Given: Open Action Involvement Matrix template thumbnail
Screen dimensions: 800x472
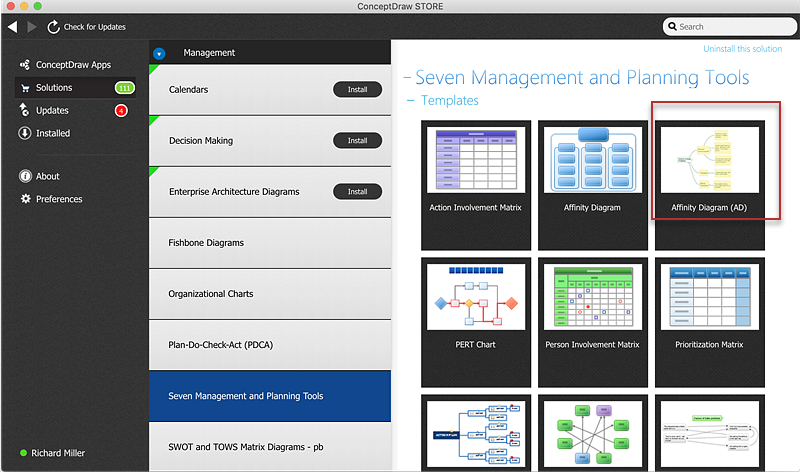Looking at the screenshot, I should click(x=476, y=160).
